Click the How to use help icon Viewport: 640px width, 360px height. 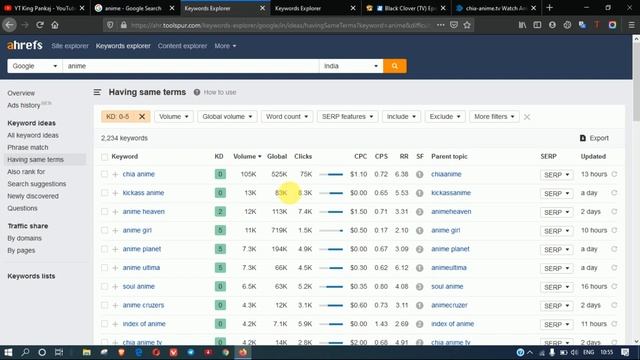coord(197,92)
